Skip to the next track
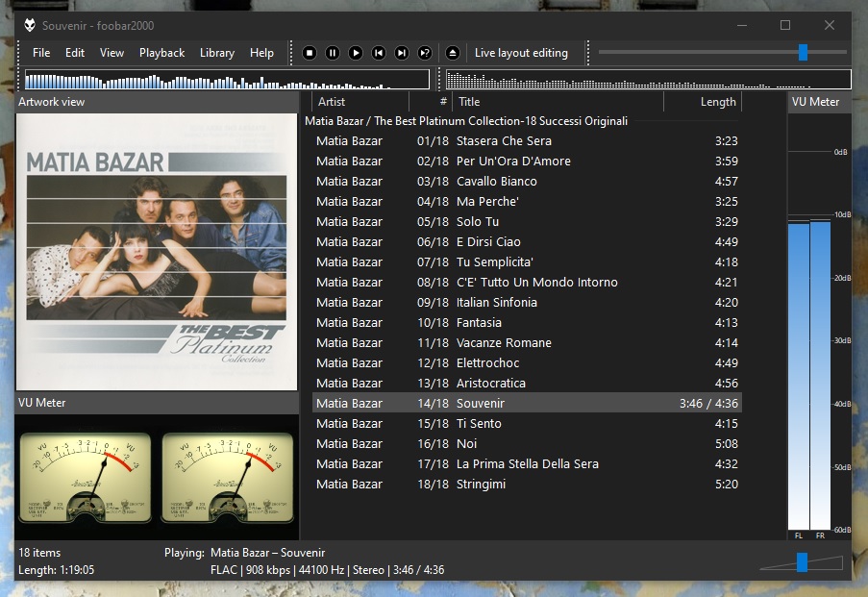Viewport: 868px width, 597px height. point(402,53)
